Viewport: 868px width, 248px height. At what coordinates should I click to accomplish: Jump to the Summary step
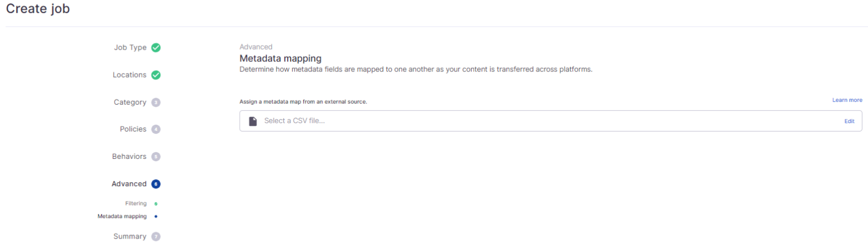(x=130, y=236)
